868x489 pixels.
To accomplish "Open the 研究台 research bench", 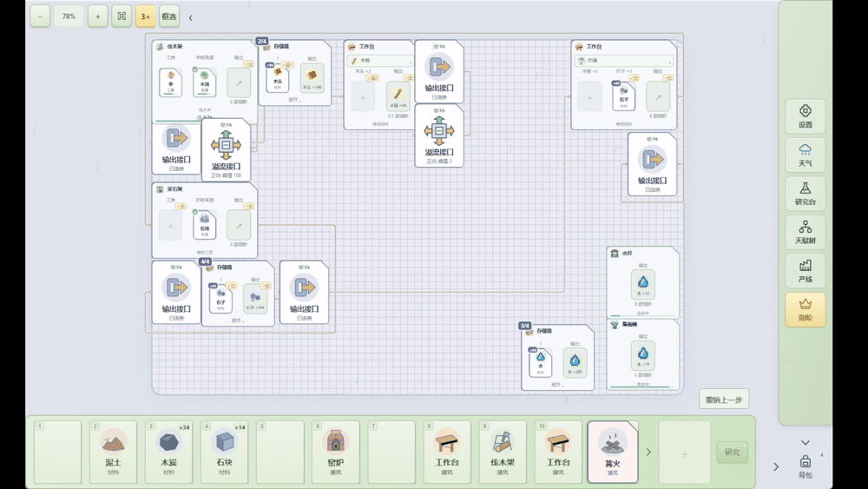I will [805, 194].
